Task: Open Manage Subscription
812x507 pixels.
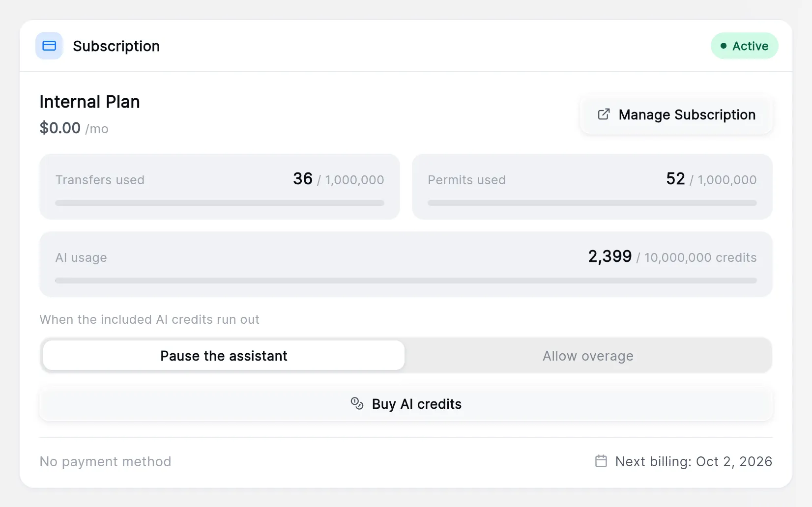Action: pos(676,114)
